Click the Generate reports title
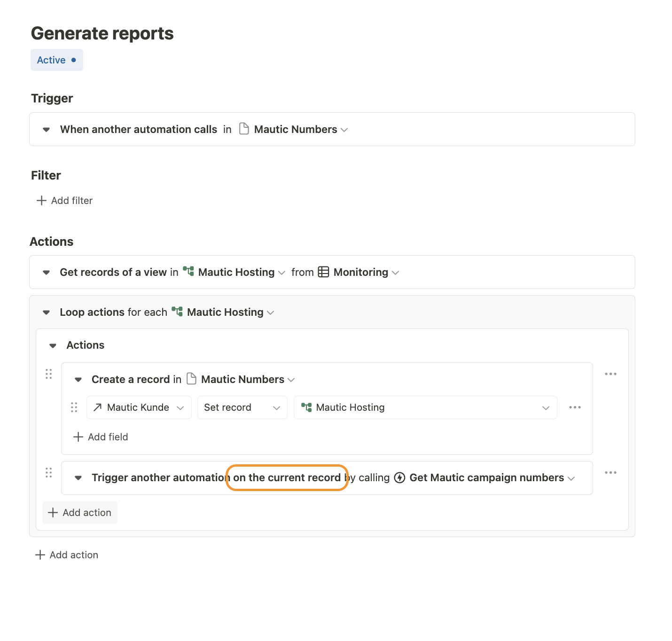Image resolution: width=672 pixels, height=641 pixels. click(102, 33)
